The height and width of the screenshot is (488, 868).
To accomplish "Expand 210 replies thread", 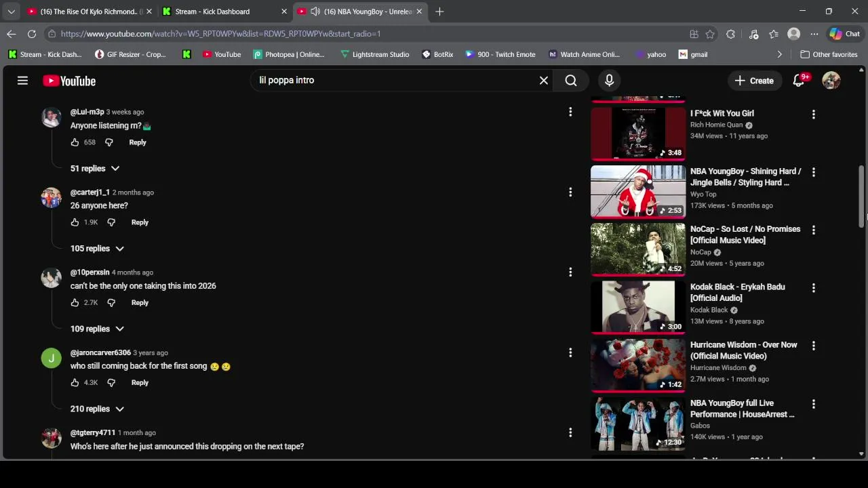I will click(97, 409).
